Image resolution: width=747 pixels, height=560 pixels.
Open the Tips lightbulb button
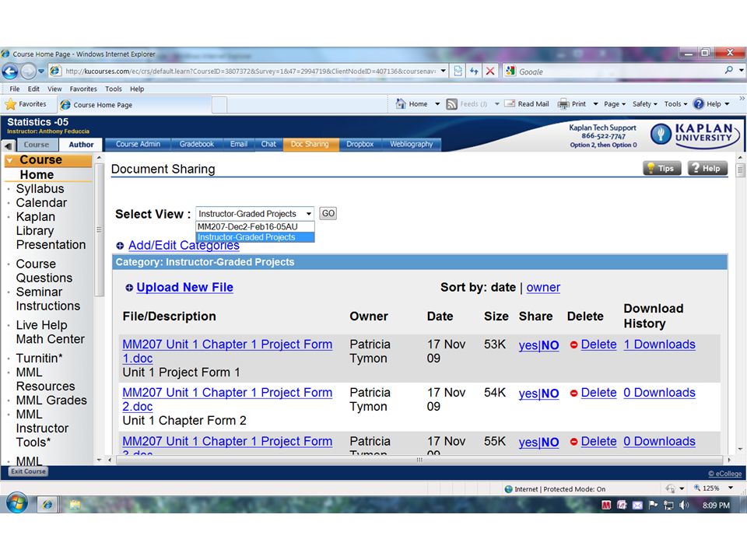click(661, 168)
